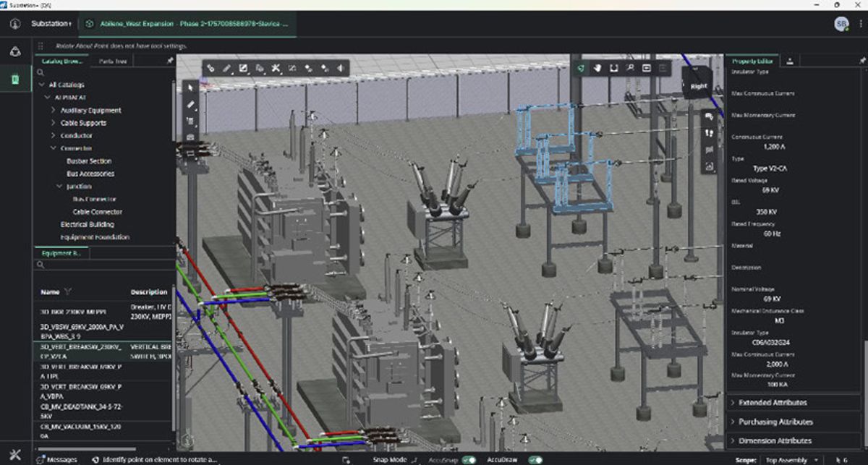Click the green equipment icon in sidebar
The height and width of the screenshot is (465, 868).
pos(15,79)
